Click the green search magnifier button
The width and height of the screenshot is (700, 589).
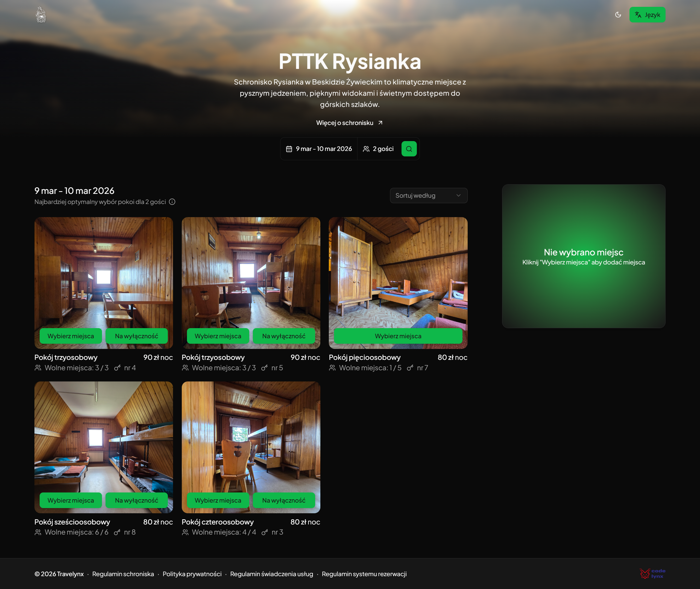[409, 149]
